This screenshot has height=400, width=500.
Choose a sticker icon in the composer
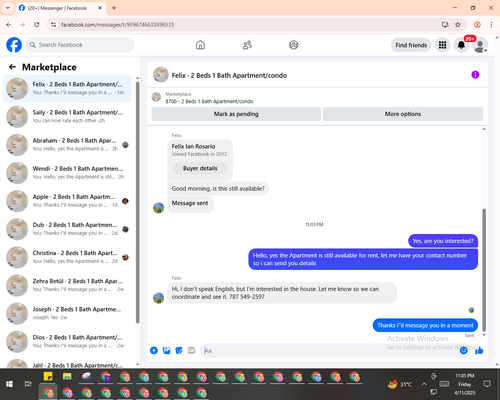pyautogui.click(x=179, y=350)
